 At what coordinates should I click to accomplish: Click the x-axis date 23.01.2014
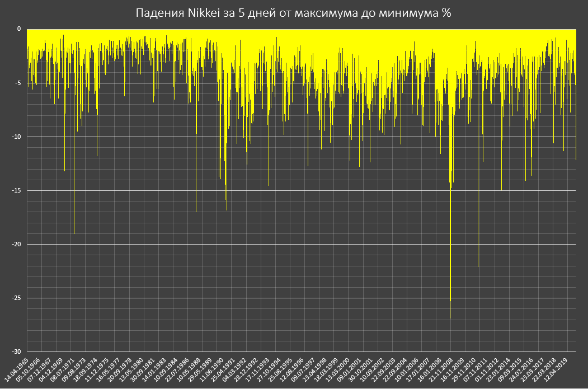pyautogui.click(x=497, y=370)
